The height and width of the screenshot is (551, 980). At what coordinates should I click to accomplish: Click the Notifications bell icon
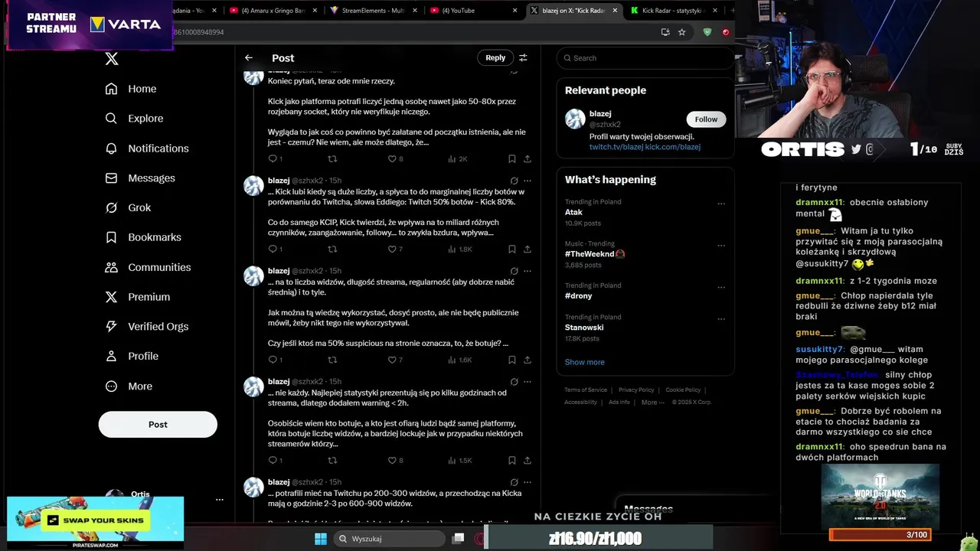point(112,148)
